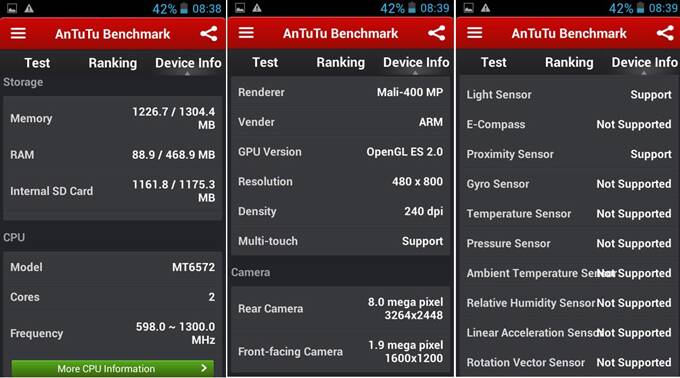
Task: Click green More CPU Information button
Action: click(112, 368)
